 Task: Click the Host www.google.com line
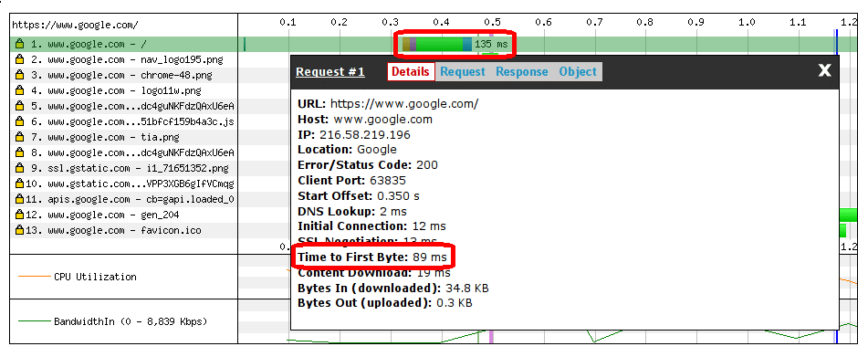tap(365, 119)
